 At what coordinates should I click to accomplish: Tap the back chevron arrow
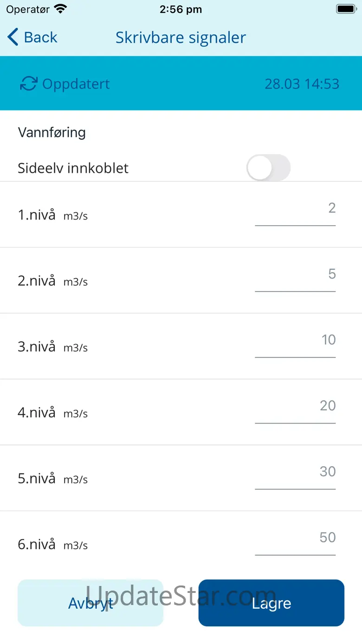pos(13,37)
